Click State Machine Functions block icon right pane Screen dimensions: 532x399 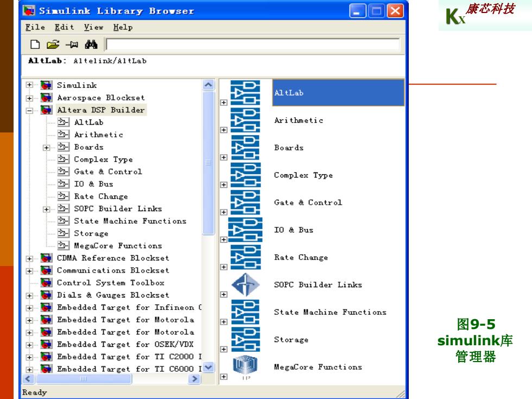click(x=245, y=312)
